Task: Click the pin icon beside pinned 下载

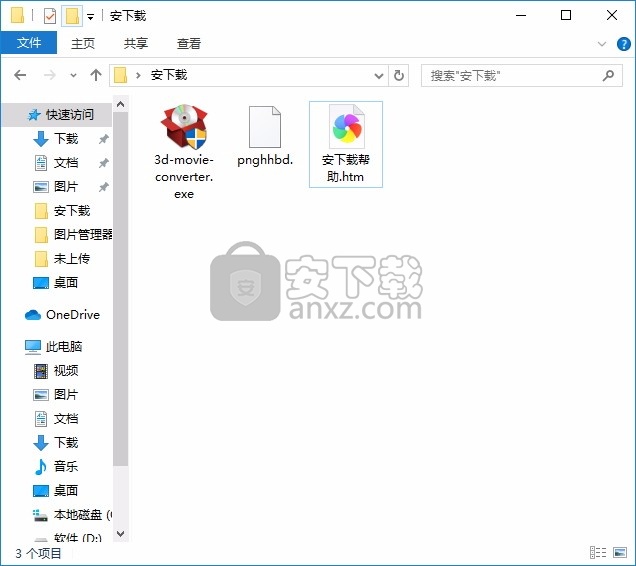Action: 104,139
